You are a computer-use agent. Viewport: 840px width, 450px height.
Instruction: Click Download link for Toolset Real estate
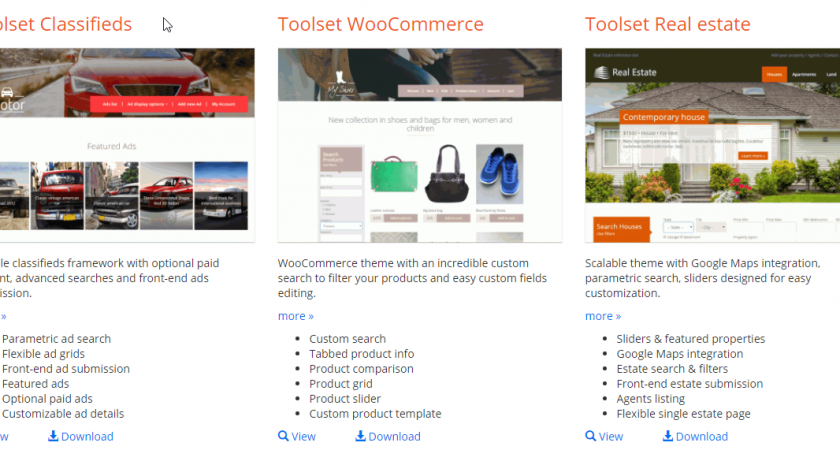701,437
